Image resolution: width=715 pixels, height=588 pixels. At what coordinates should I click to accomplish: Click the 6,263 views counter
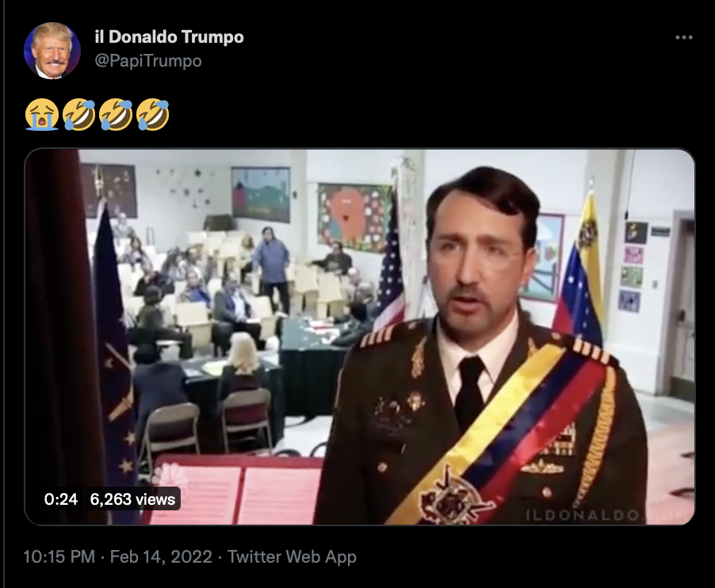(x=132, y=499)
